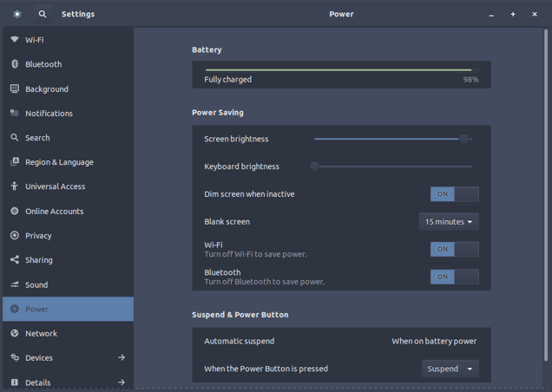Open the Privacy settings panel

pos(69,235)
